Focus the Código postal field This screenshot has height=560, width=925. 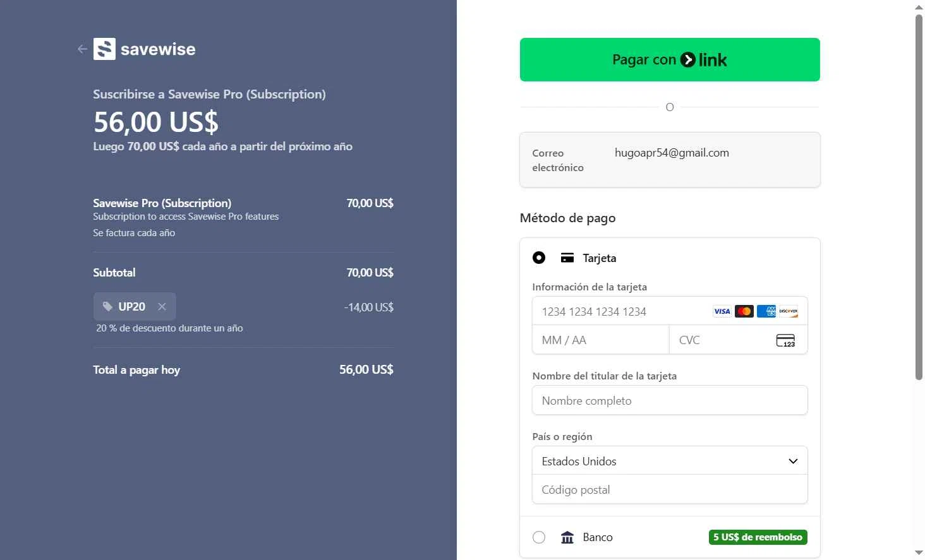pos(670,489)
